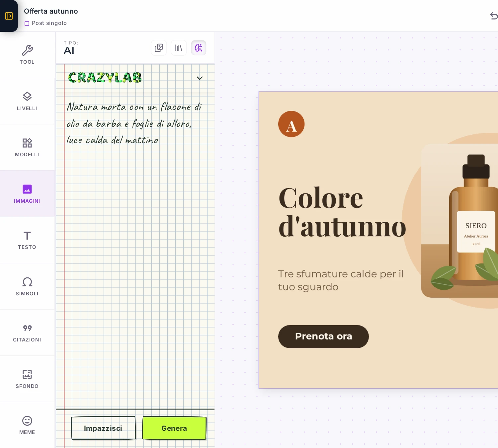The image size is (498, 448).
Task: Click the undo arrow icon
Action: tap(494, 16)
